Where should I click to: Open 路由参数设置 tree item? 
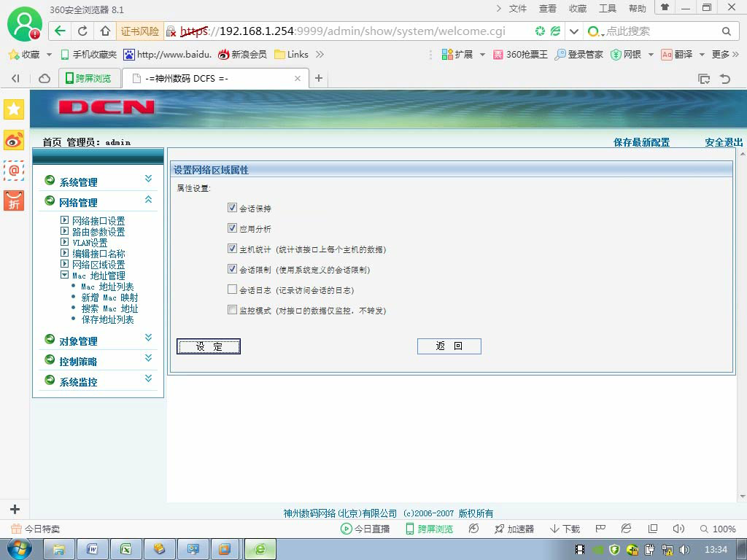[98, 232]
